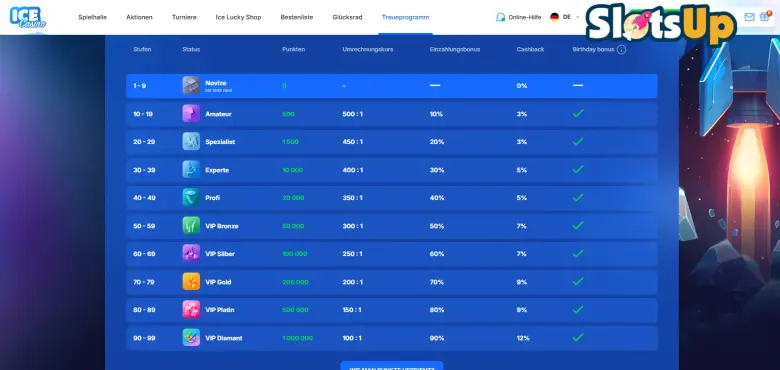Click the Stufen column header
Viewport: 780px width, 370px height.
pos(142,50)
